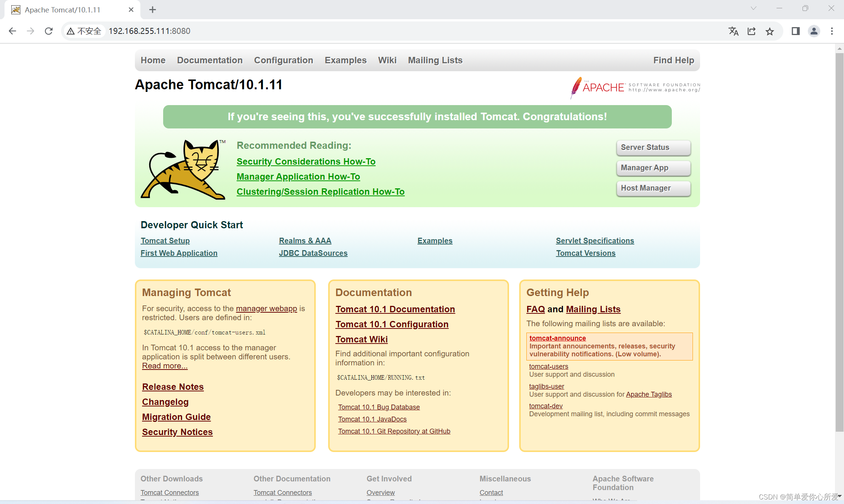The height and width of the screenshot is (504, 844).
Task: Open tomcat-dev mailing list link
Action: (x=546, y=406)
